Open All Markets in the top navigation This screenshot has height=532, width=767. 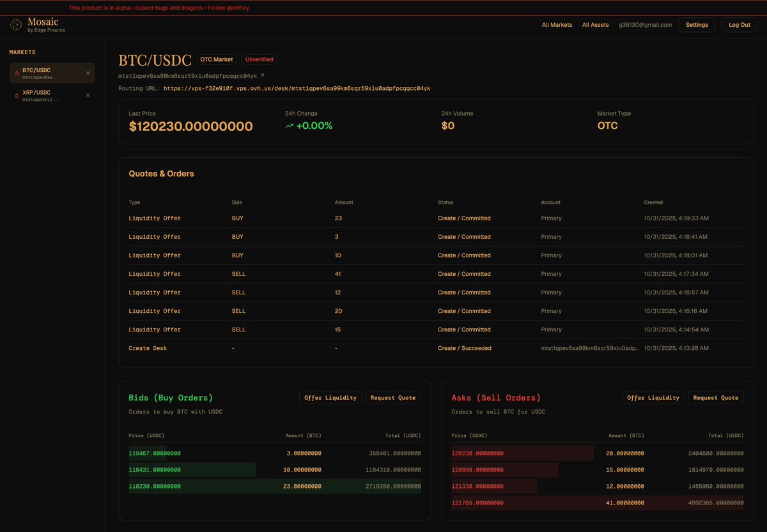pyautogui.click(x=557, y=25)
